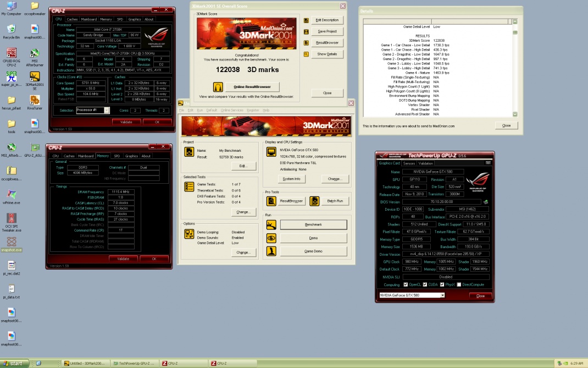
Task: Open RivaTuner desktop shortcut
Action: (x=35, y=101)
